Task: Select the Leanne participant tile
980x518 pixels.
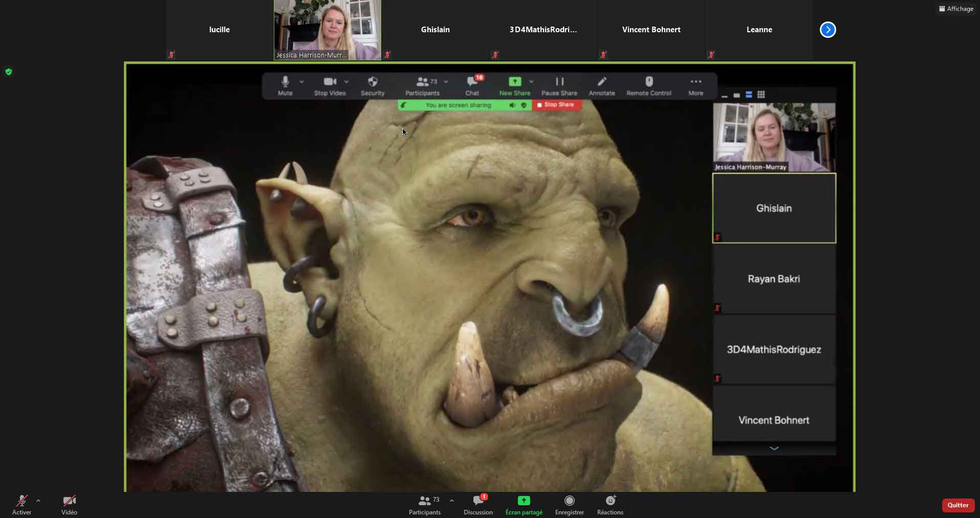Action: tap(759, 30)
